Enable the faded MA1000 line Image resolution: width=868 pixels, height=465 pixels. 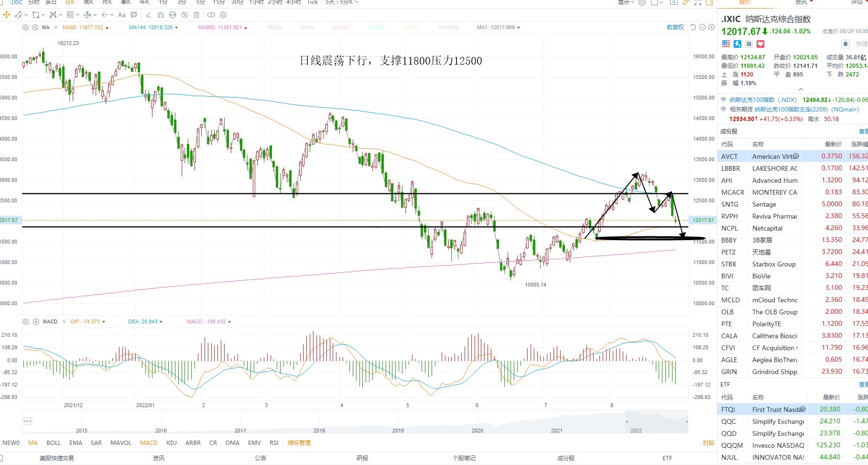pos(449,27)
